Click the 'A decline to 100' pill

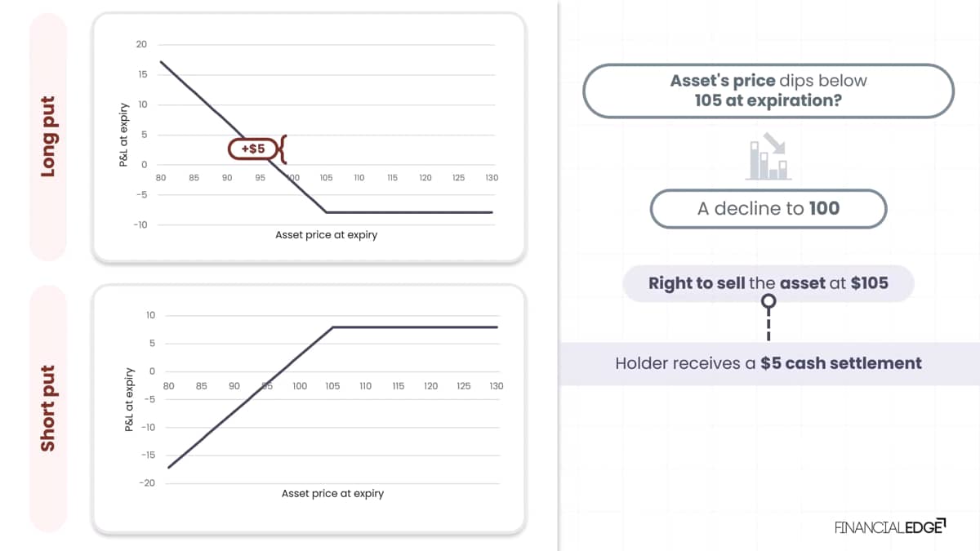coord(768,208)
